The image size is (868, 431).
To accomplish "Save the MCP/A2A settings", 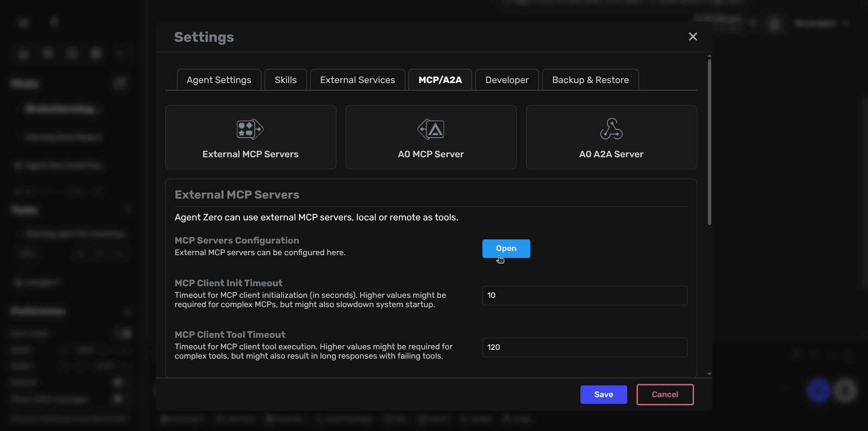I will (603, 394).
